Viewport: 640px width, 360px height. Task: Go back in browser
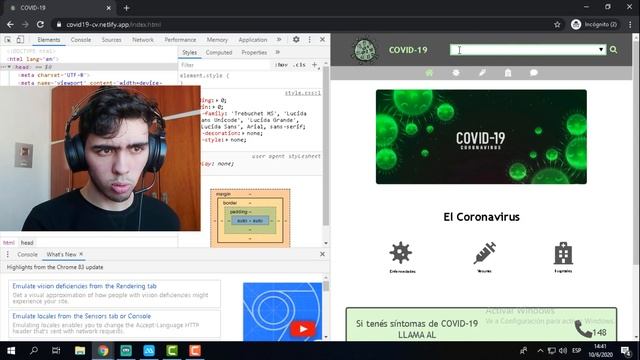(x=11, y=24)
